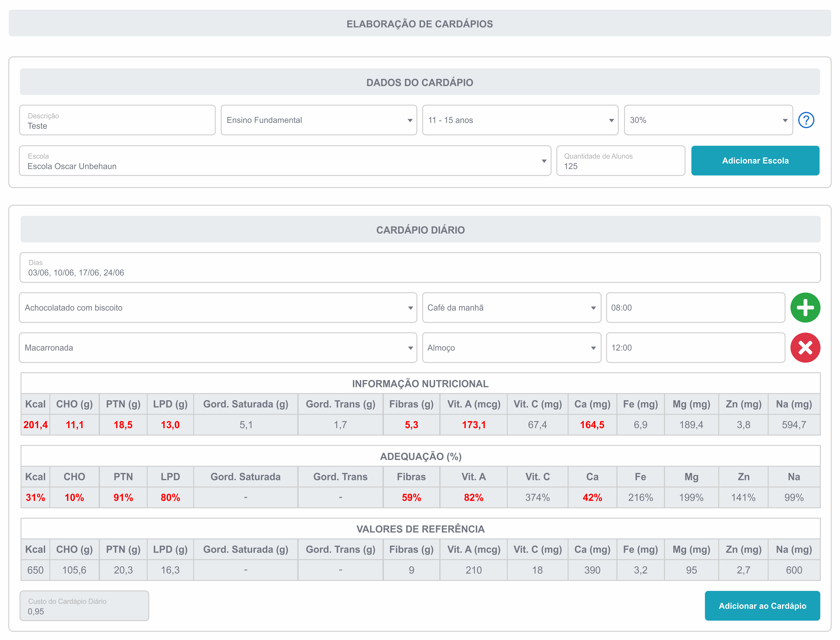Click the Kcal adequacy 31%
Screen dimensions: 840x640
tap(35, 497)
